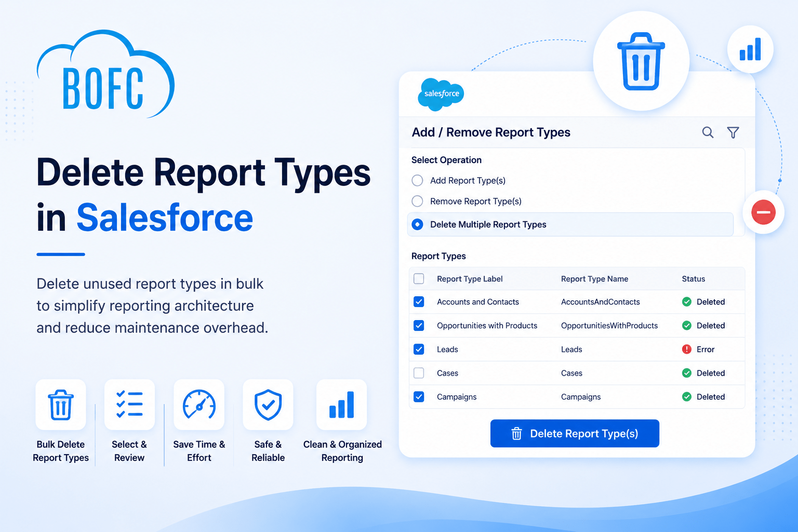Click red error icon in Leads row

[x=687, y=349]
